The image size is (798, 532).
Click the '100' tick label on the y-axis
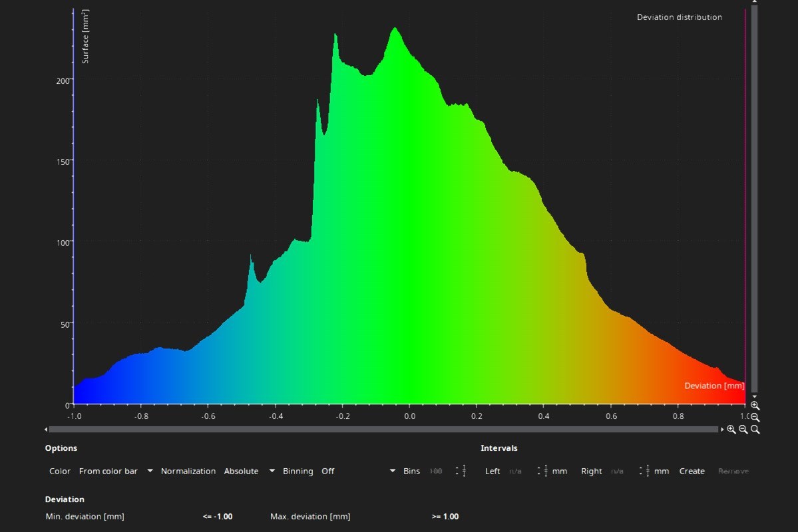(63, 243)
